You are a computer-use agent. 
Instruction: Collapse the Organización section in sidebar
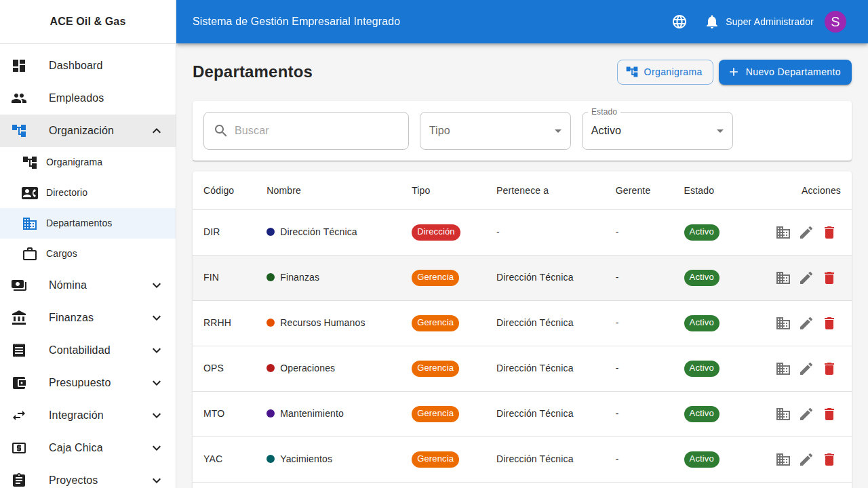(x=157, y=130)
